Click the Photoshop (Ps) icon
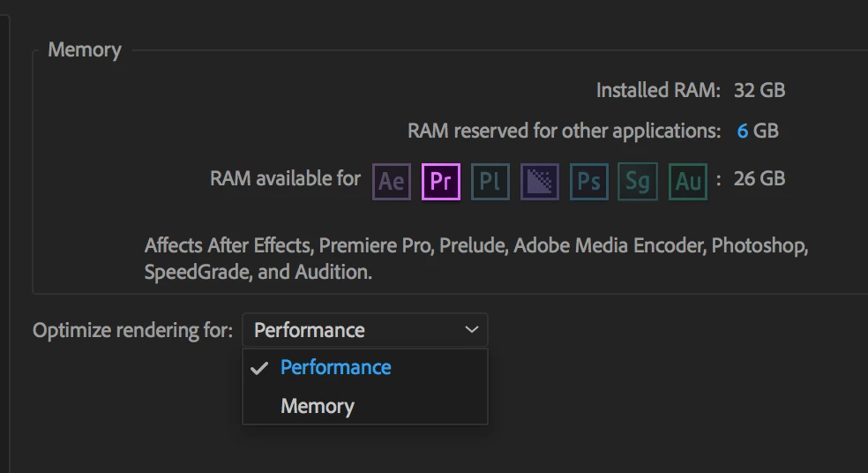Viewport: 868px width, 473px height. tap(589, 181)
